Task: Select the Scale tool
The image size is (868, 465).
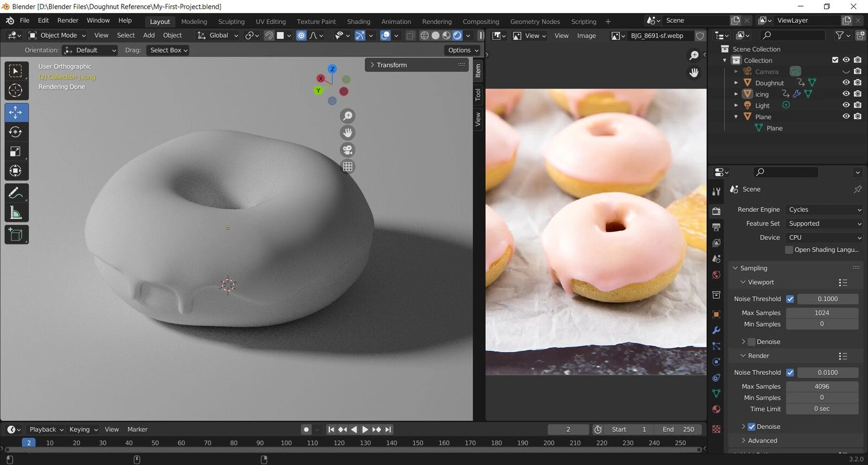Action: pyautogui.click(x=16, y=152)
